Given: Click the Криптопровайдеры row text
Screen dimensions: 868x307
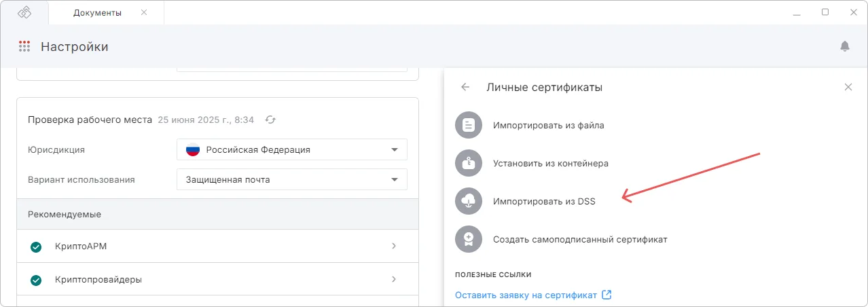Looking at the screenshot, I should pos(98,279).
